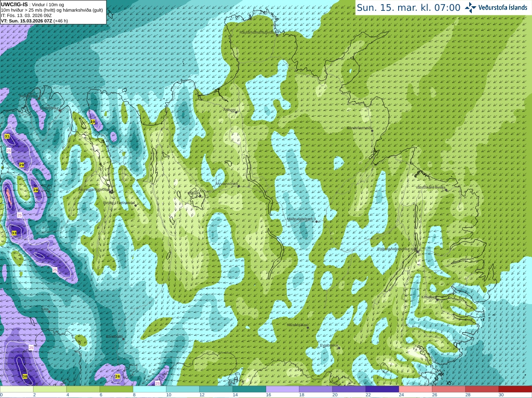The width and height of the screenshot is (532, 398).
Task: Select the Eyjabakkar station label
Action: [x=329, y=345]
